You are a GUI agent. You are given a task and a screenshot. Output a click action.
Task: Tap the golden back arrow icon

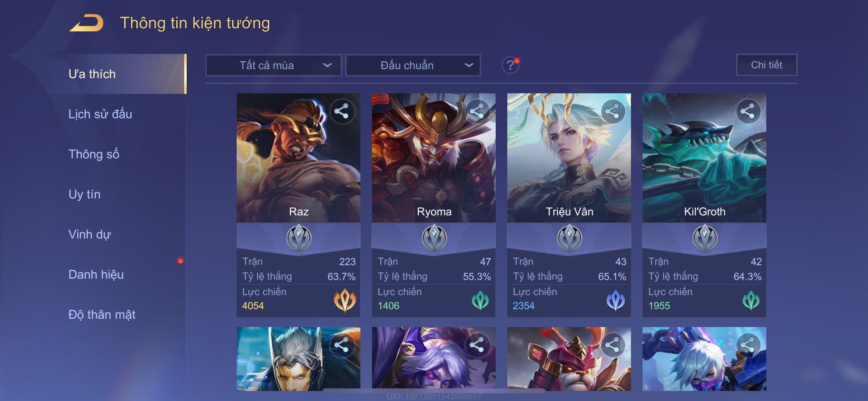click(86, 23)
